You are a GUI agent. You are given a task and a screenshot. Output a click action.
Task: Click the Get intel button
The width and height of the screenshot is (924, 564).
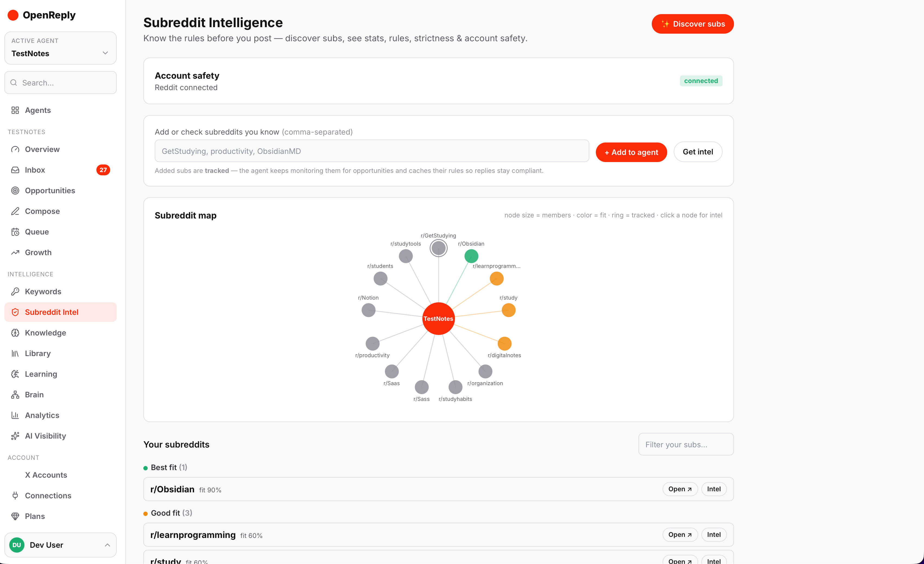698,152
